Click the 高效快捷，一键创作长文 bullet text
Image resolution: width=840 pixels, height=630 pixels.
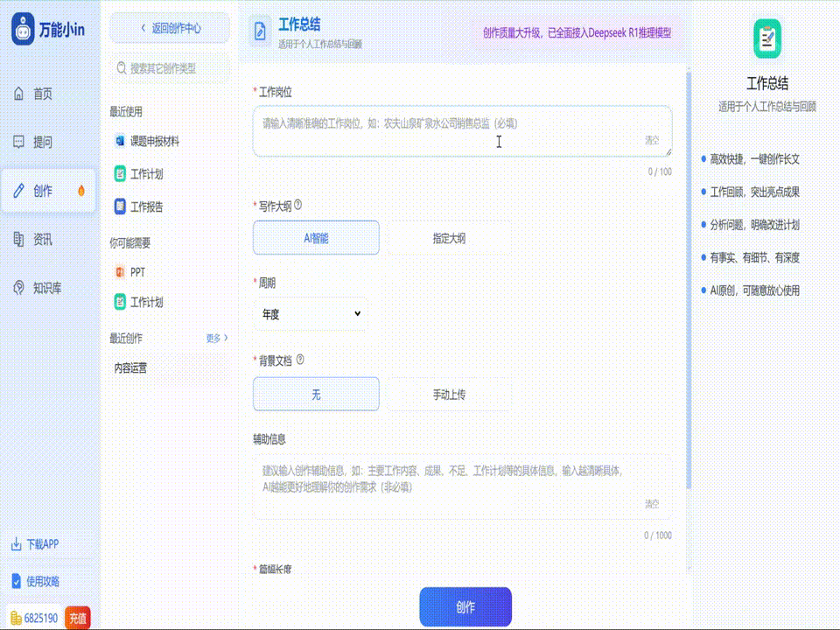(x=755, y=159)
